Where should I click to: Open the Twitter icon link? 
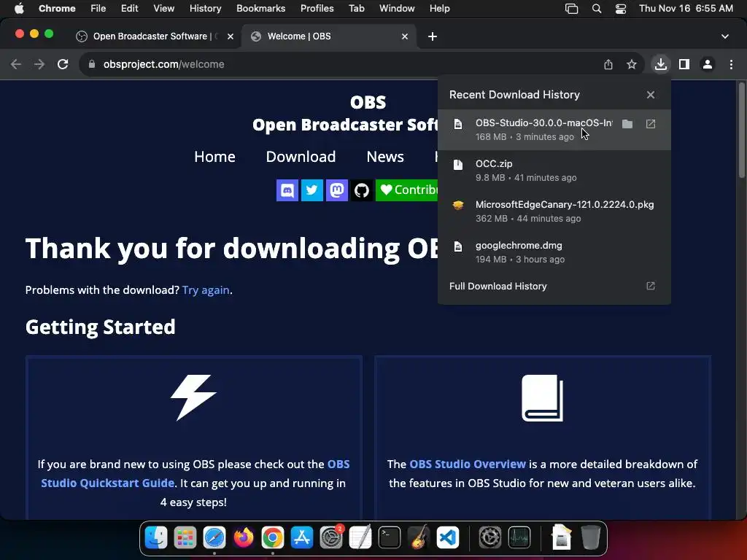tap(312, 190)
